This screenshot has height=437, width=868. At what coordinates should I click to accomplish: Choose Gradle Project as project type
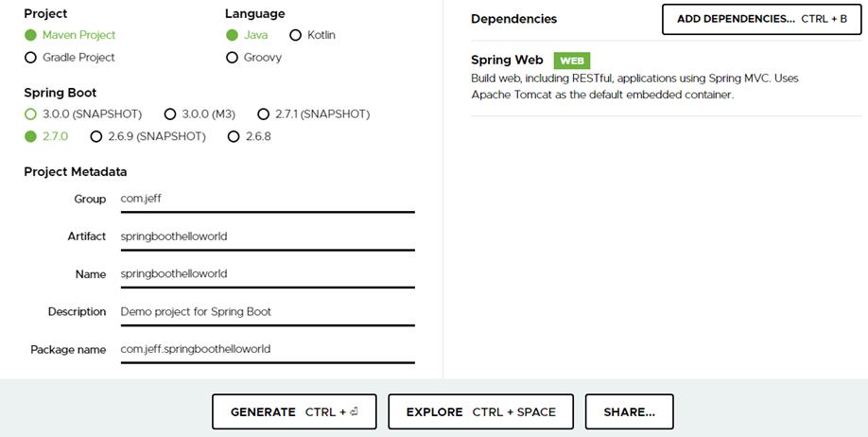click(31, 58)
